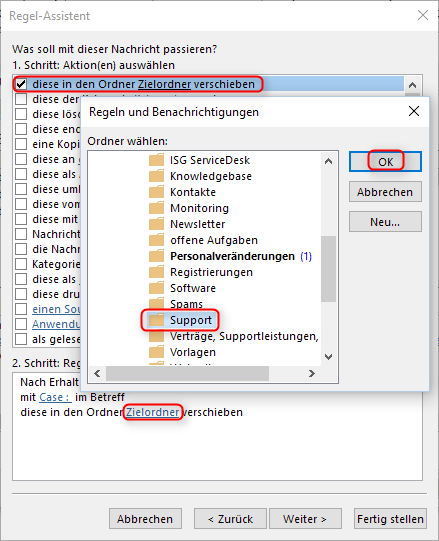The width and height of the screenshot is (439, 541).
Task: Click the Knowledgebase folder icon
Action: [x=156, y=176]
